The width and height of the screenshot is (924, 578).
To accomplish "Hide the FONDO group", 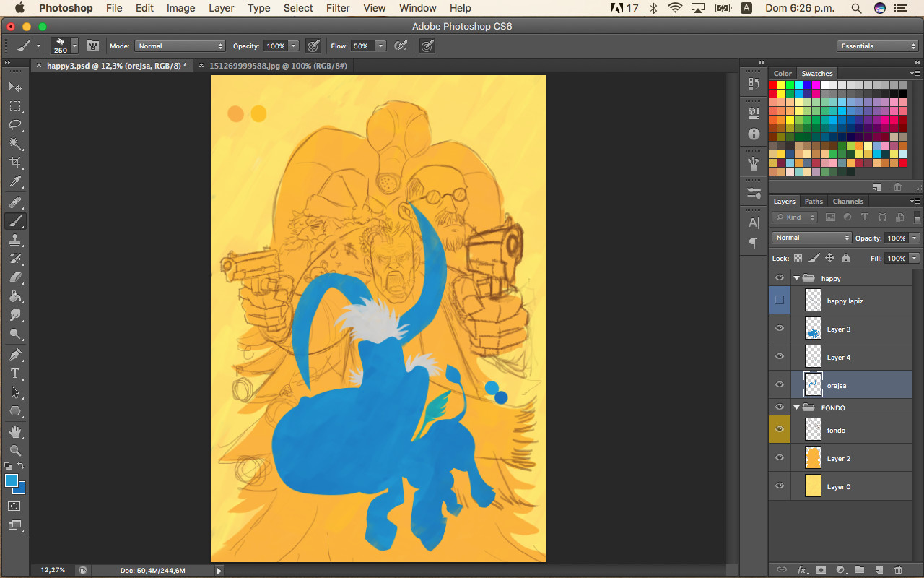I will pyautogui.click(x=780, y=407).
